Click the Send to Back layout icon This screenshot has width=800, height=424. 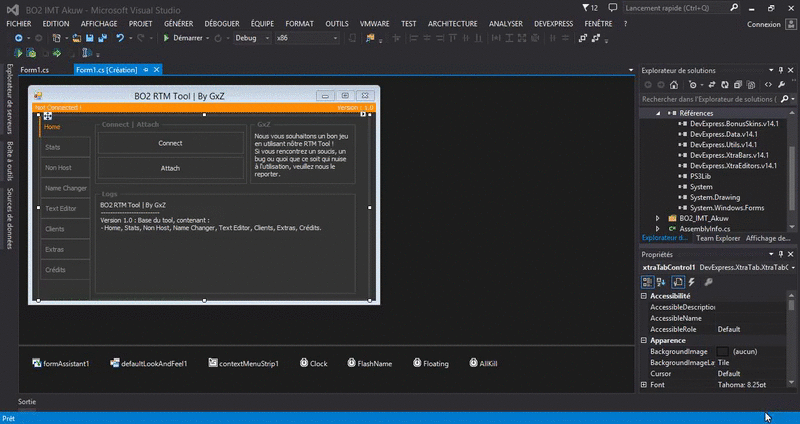coord(595,38)
